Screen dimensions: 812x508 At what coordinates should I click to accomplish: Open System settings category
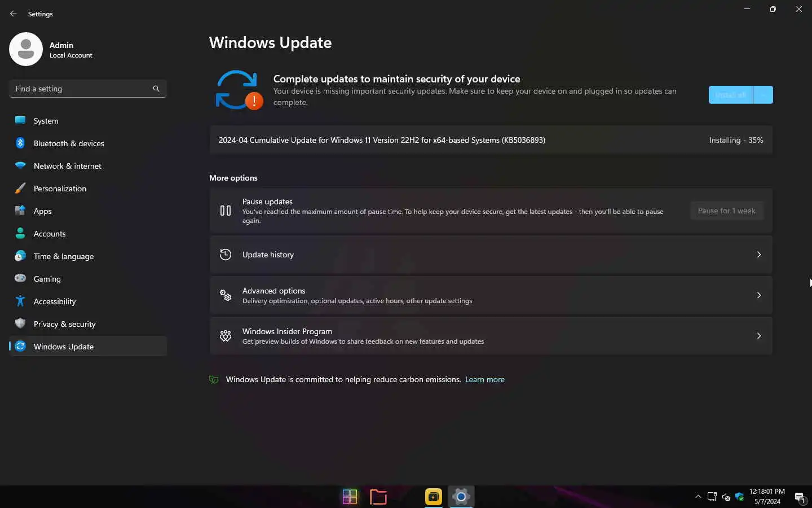coord(88,121)
